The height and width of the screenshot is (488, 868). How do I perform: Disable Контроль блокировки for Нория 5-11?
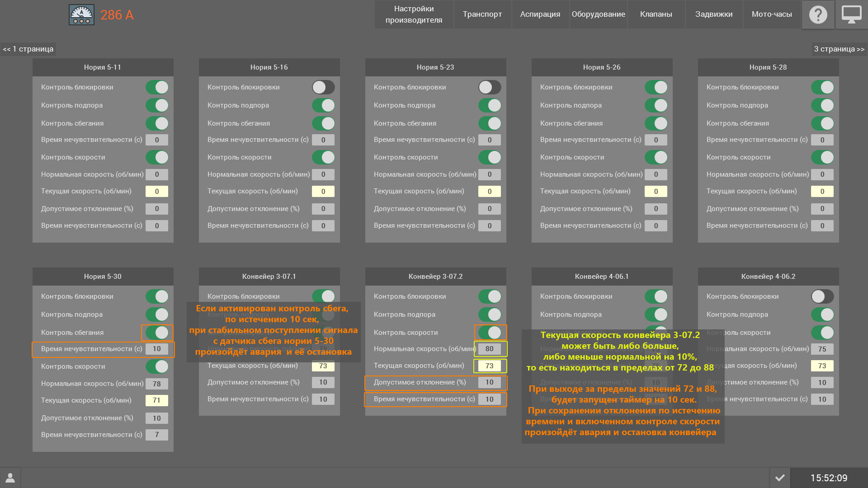point(157,87)
